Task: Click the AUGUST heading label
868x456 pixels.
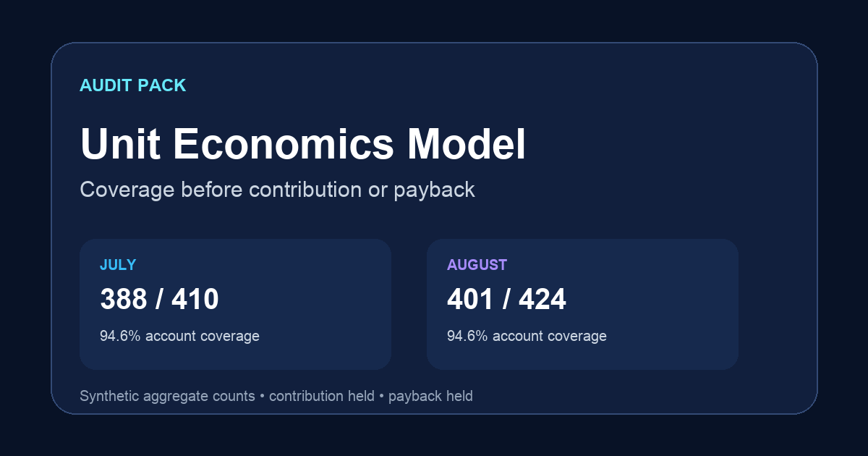Action: click(477, 265)
